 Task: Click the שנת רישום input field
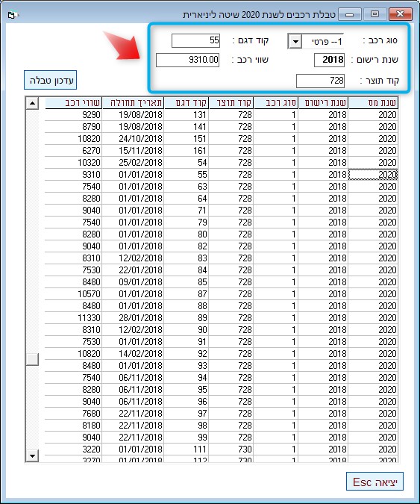[329, 60]
